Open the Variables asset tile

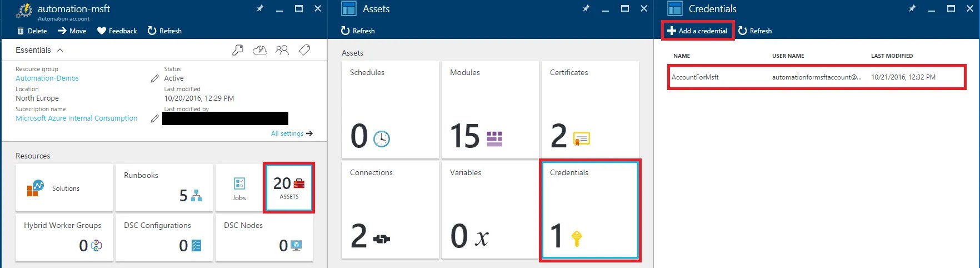click(x=490, y=210)
